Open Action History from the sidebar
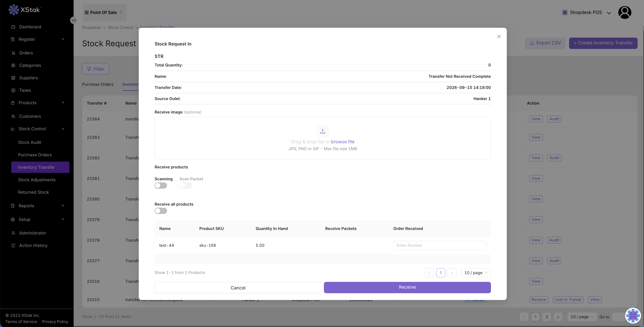The height and width of the screenshot is (327, 644). (x=33, y=245)
